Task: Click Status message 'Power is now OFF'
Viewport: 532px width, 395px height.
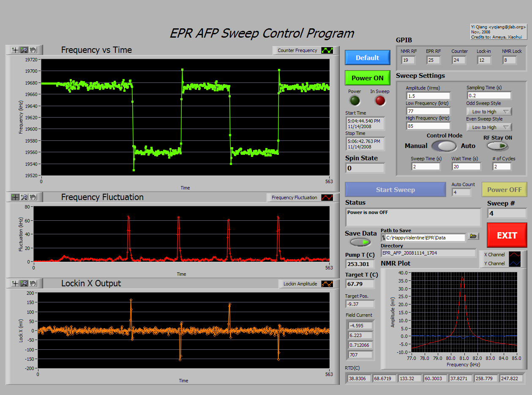Action: [413, 217]
